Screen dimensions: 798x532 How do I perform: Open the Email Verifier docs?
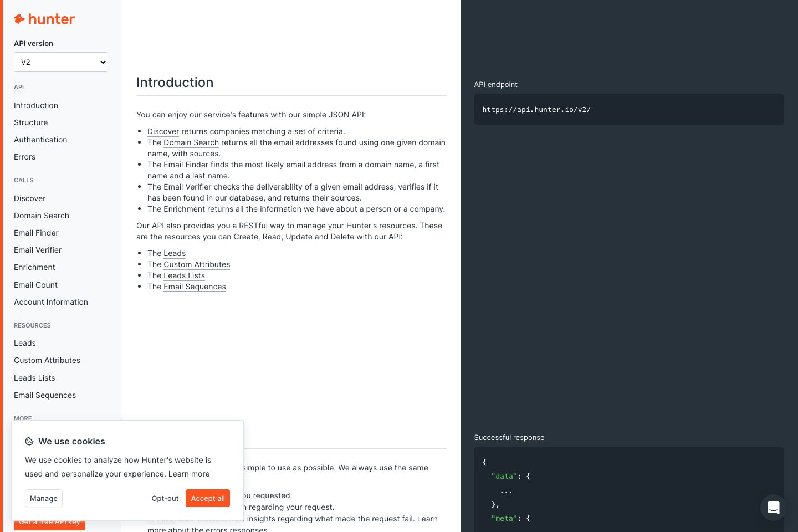(x=37, y=249)
